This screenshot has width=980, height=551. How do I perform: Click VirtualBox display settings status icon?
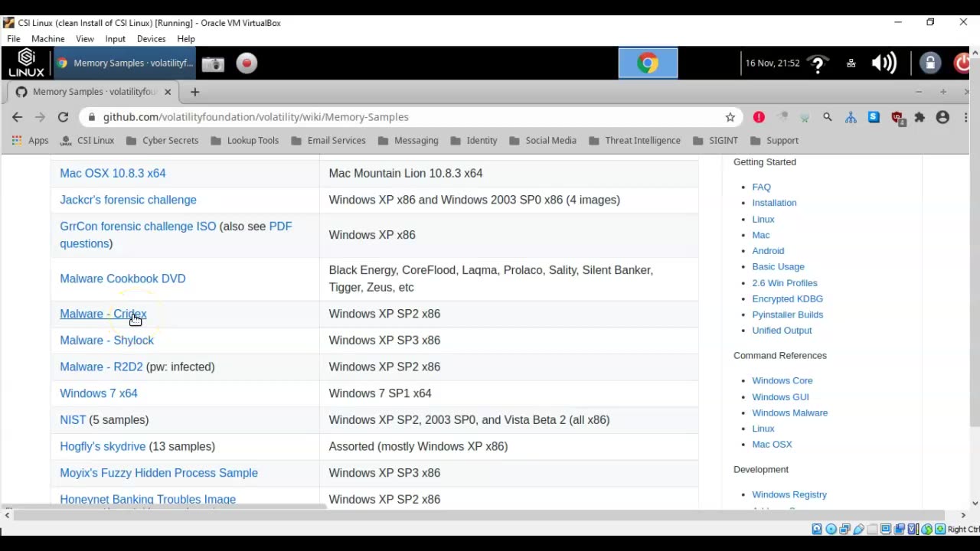pos(886,529)
